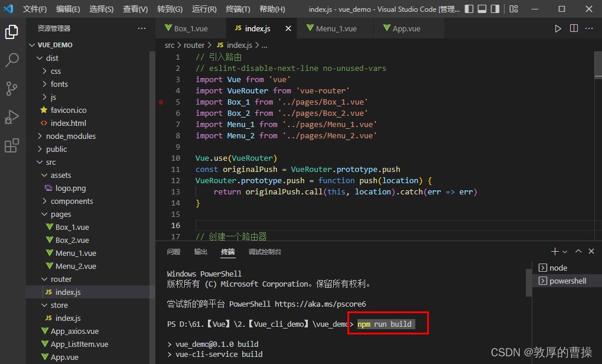Split the editor with the split icon

pos(574,27)
